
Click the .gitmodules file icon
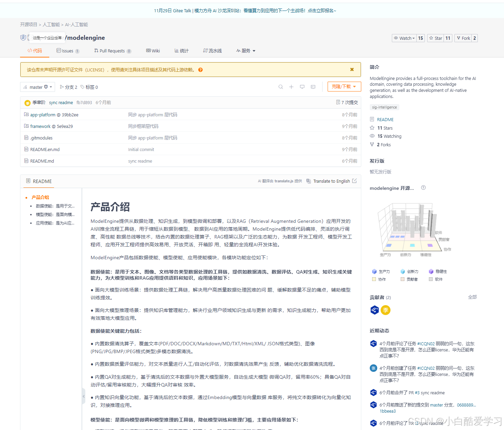click(x=26, y=138)
